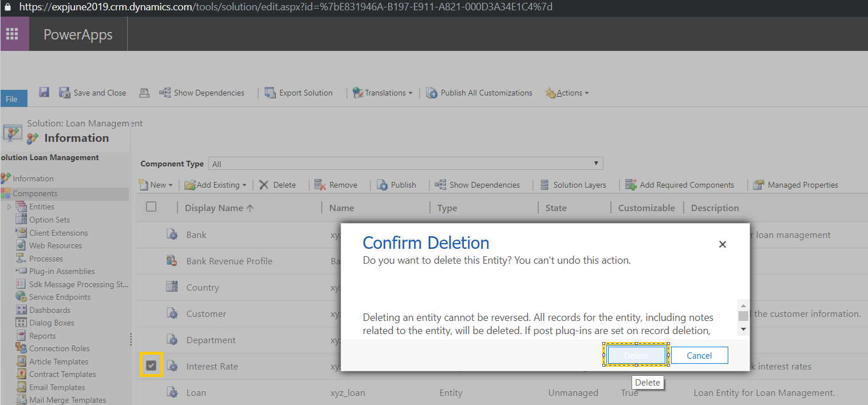868x405 pixels.
Task: Open the Actions dropdown menu
Action: (x=566, y=93)
